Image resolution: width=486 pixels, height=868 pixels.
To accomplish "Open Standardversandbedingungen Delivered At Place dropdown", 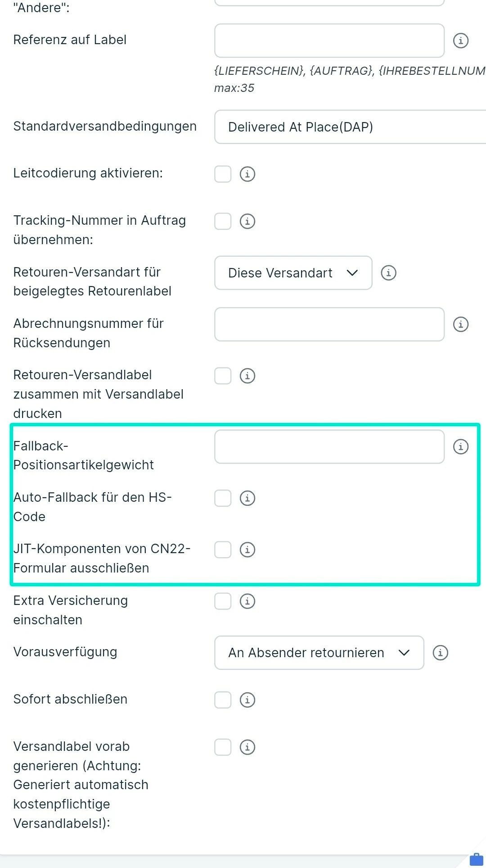I will coord(351,127).
